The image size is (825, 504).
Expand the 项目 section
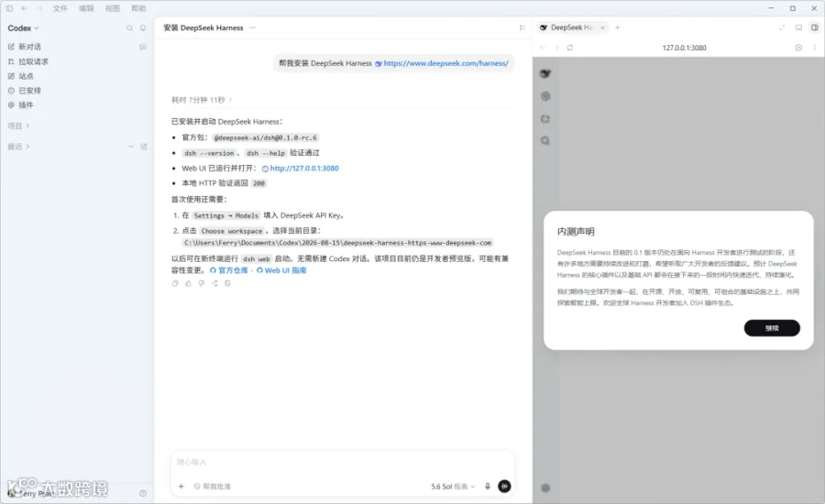pos(18,126)
